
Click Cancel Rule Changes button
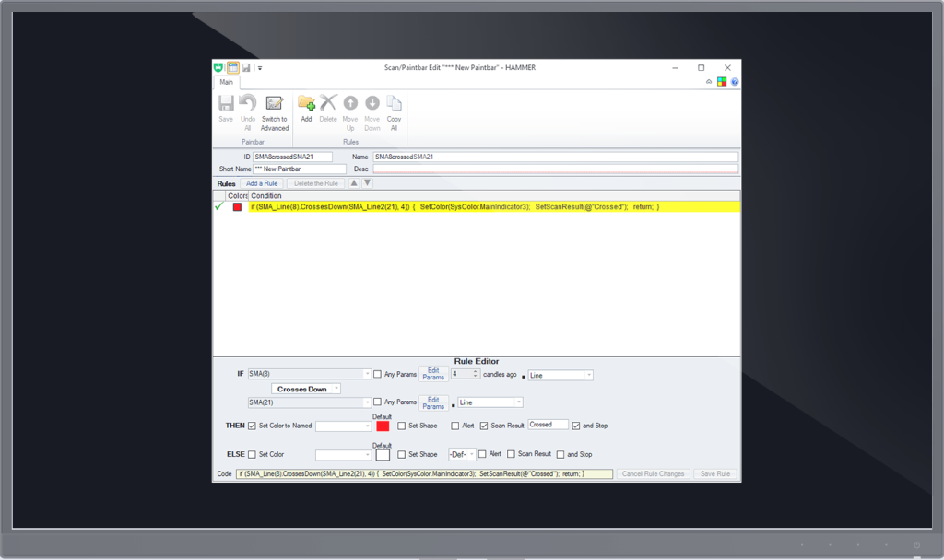[x=654, y=474]
